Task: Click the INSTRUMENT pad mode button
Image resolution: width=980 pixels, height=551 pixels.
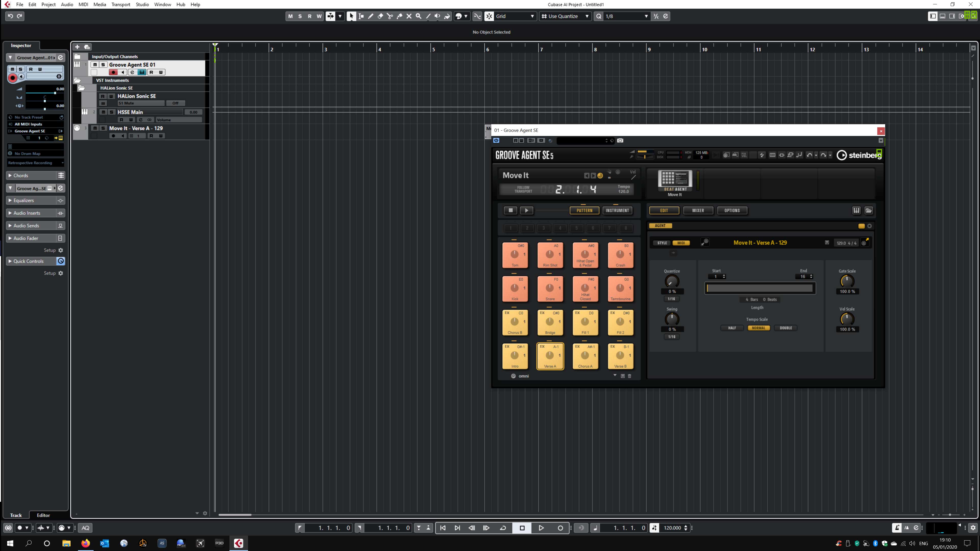Action: 617,210
